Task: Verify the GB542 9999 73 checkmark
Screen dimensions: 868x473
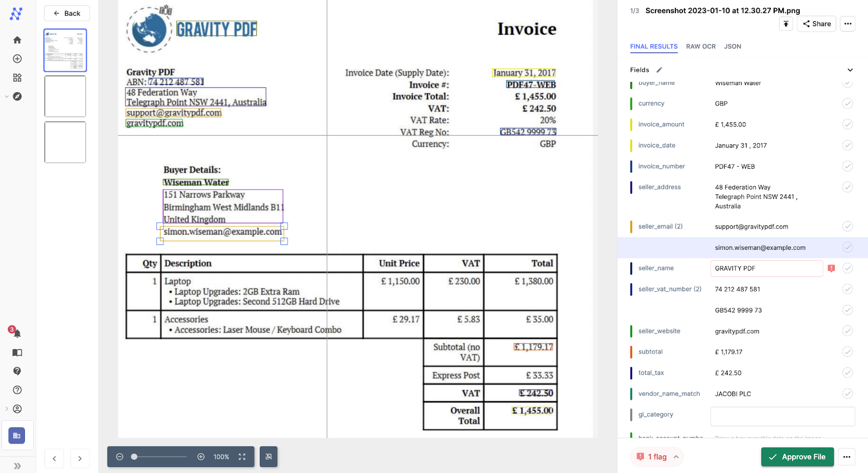Action: point(847,310)
